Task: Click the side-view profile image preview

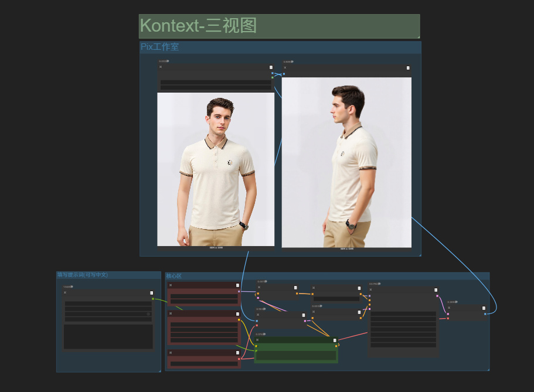Action: [346, 162]
